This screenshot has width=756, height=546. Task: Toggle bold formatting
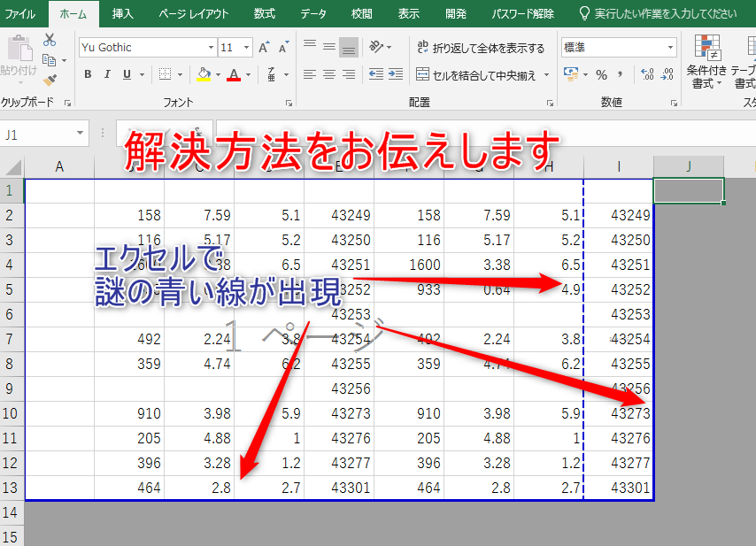[87, 75]
